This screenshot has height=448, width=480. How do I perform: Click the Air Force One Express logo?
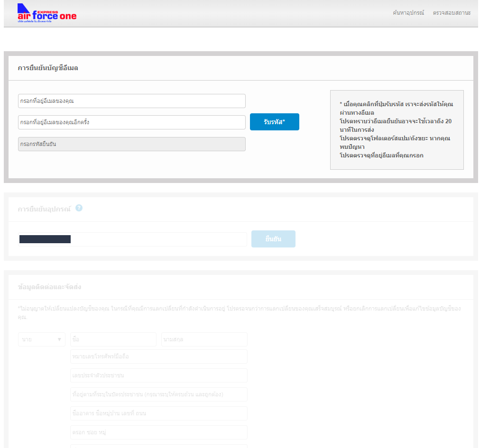coord(46,13)
